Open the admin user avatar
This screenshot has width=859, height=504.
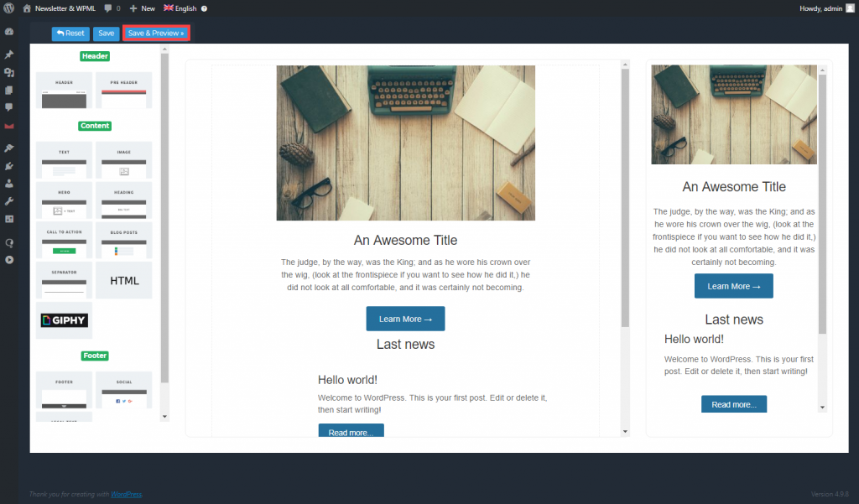point(851,8)
